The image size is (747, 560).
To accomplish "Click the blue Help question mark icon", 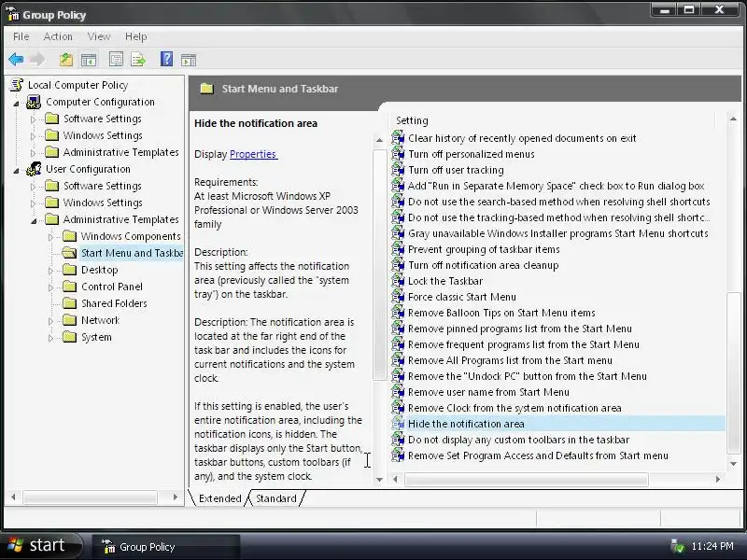I will [166, 59].
